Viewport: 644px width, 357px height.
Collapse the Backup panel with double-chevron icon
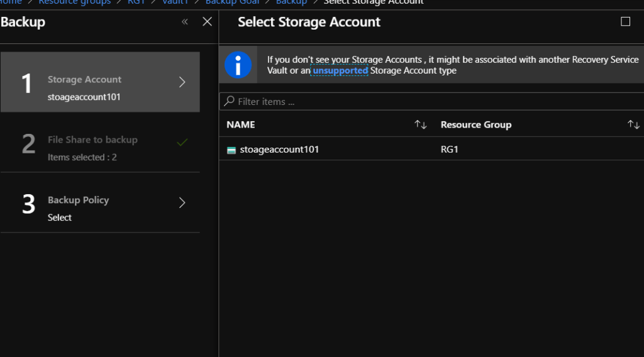tap(185, 22)
